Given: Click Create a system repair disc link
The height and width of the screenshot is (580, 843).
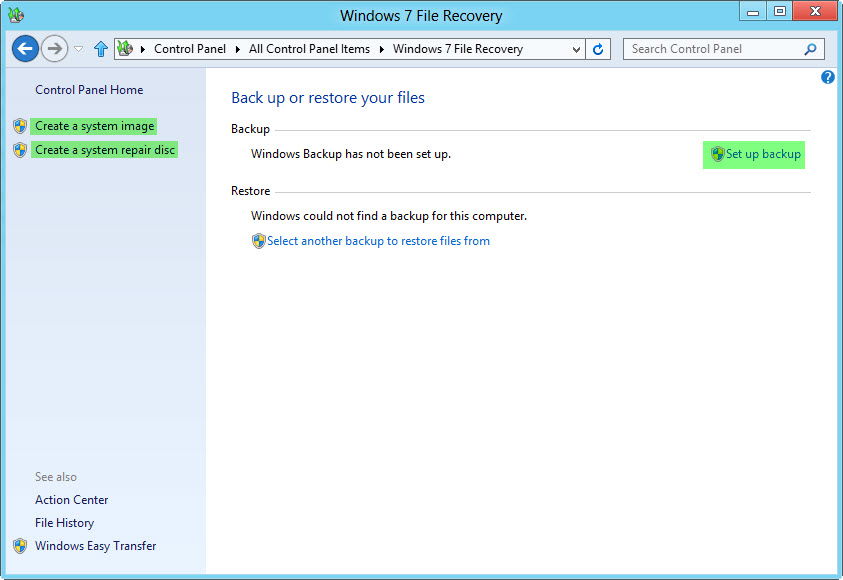Looking at the screenshot, I should click(x=105, y=149).
